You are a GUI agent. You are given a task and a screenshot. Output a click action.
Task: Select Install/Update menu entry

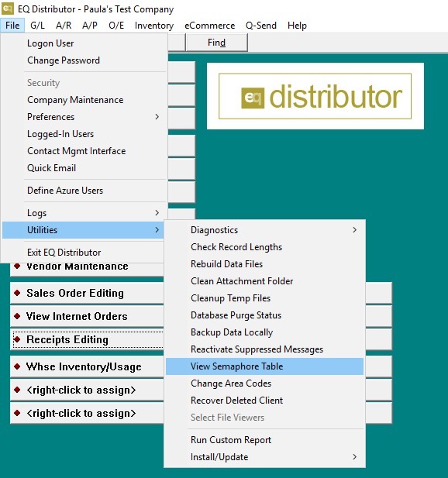coord(264,457)
